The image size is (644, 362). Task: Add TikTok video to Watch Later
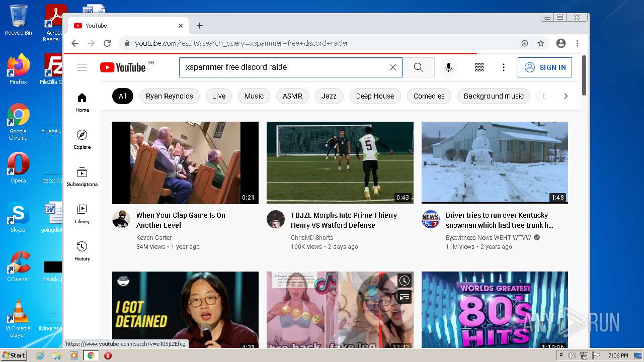click(x=404, y=281)
